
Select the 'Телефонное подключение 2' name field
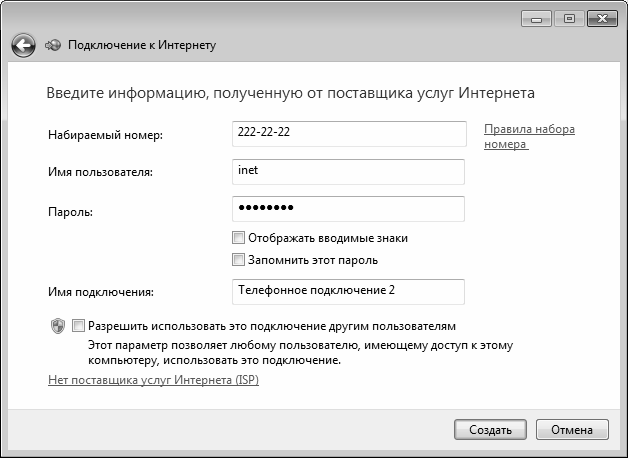click(x=348, y=291)
